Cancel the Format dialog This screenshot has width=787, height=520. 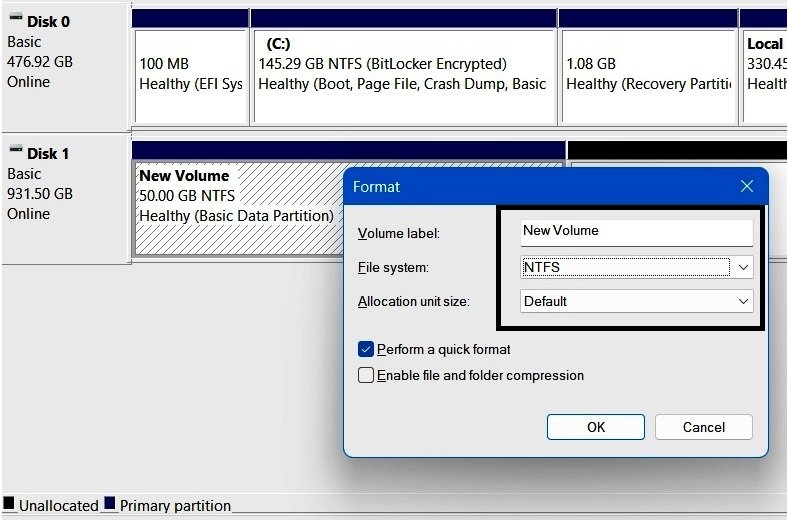[x=703, y=427]
